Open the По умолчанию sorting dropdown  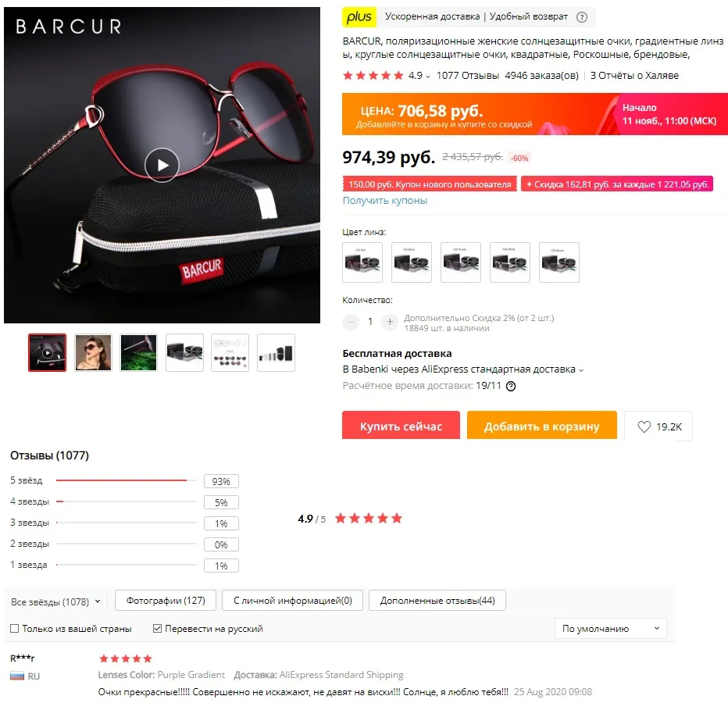[611, 628]
